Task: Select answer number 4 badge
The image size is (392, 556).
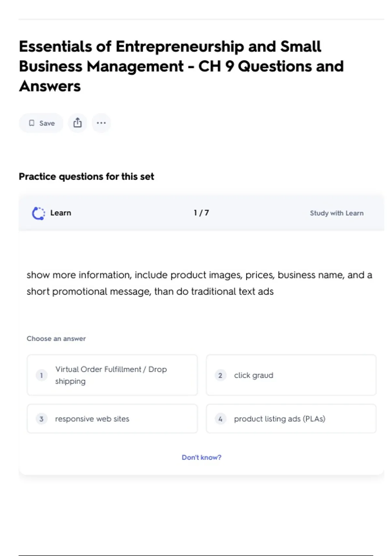Action: pyautogui.click(x=220, y=419)
